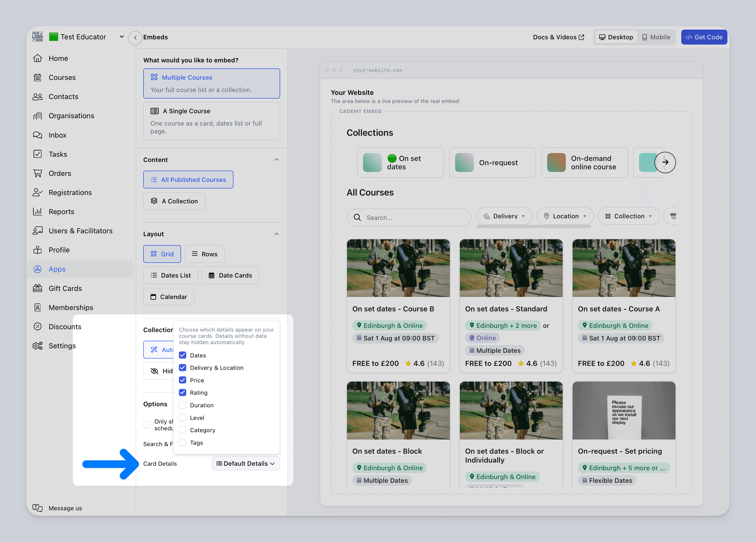
Task: Open Profile icon in sidebar
Action: coord(37,250)
